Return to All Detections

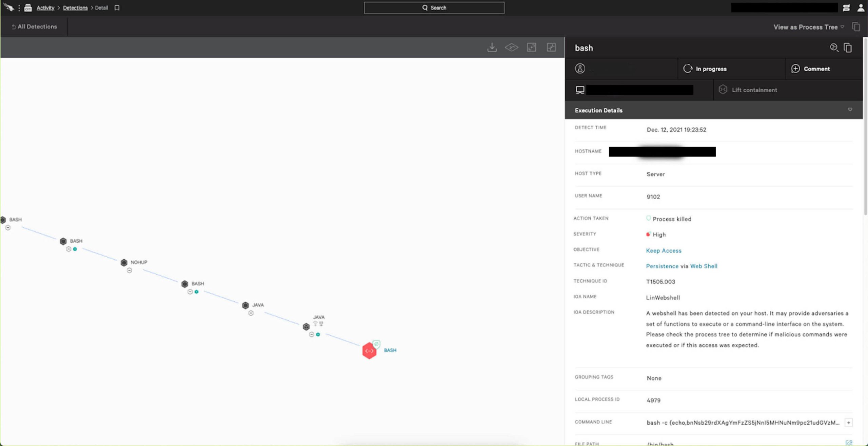pos(34,26)
